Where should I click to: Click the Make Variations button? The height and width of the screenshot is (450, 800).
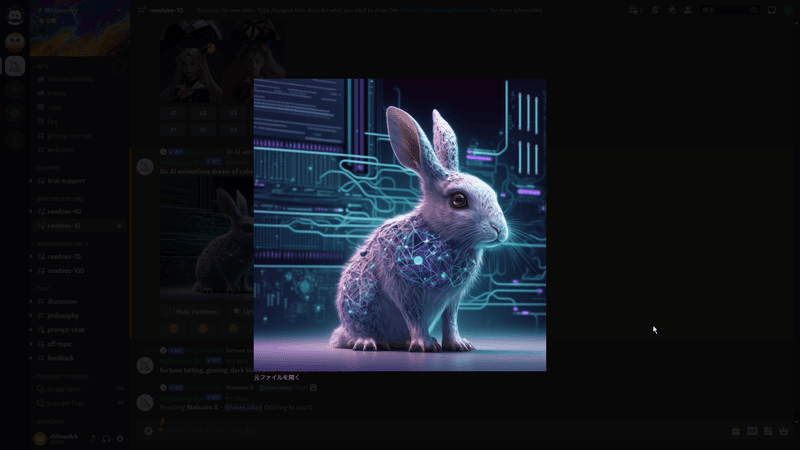(192, 312)
